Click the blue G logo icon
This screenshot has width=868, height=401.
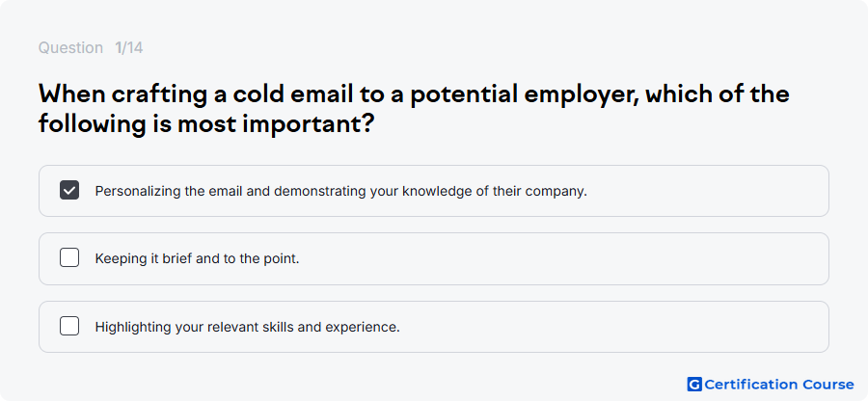point(694,385)
